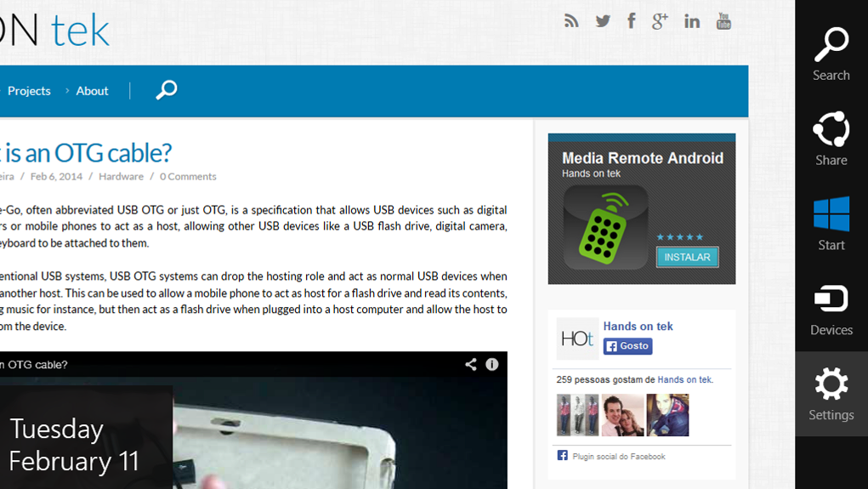868x489 pixels.
Task: Open the Devices charm
Action: (831, 309)
